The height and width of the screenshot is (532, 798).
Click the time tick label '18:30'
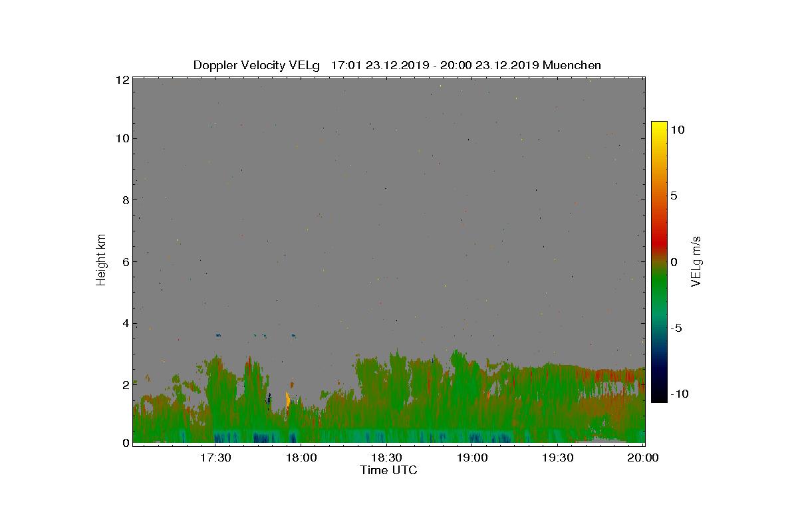point(386,458)
